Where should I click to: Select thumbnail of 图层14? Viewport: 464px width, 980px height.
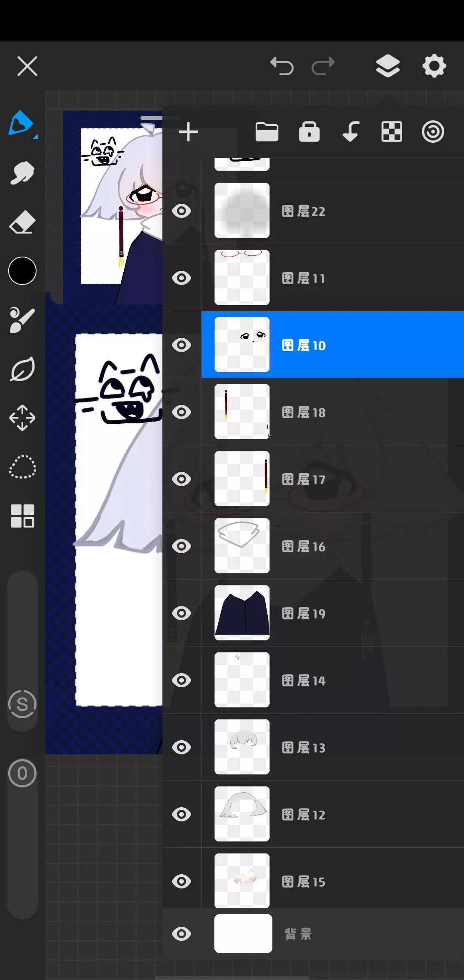tap(242, 680)
